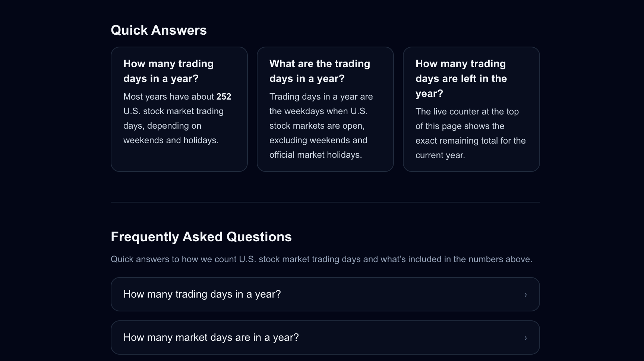Image resolution: width=644 pixels, height=361 pixels.
Task: Expand the 'How many trading days in a year?' FAQ
Action: [324, 294]
